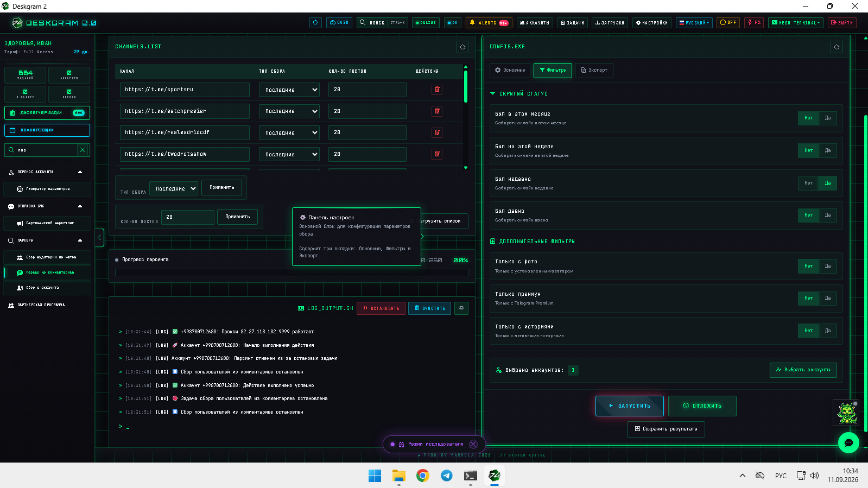Viewport: 868px width, 488px height.
Task: Set "Был недавно" to Нет
Action: pos(808,183)
